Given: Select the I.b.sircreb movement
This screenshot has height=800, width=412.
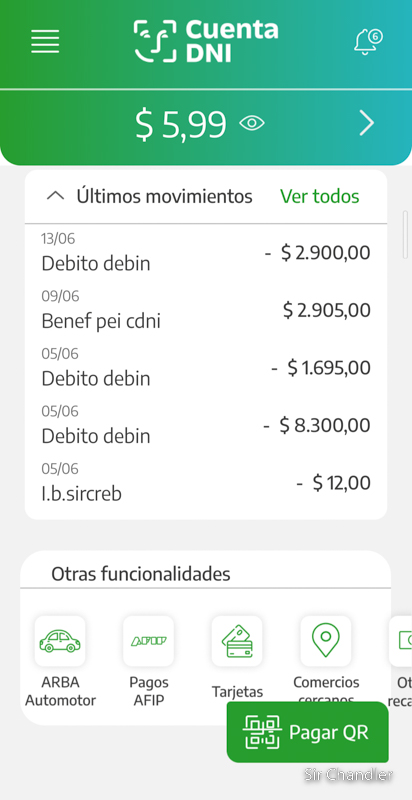Looking at the screenshot, I should 206,483.
